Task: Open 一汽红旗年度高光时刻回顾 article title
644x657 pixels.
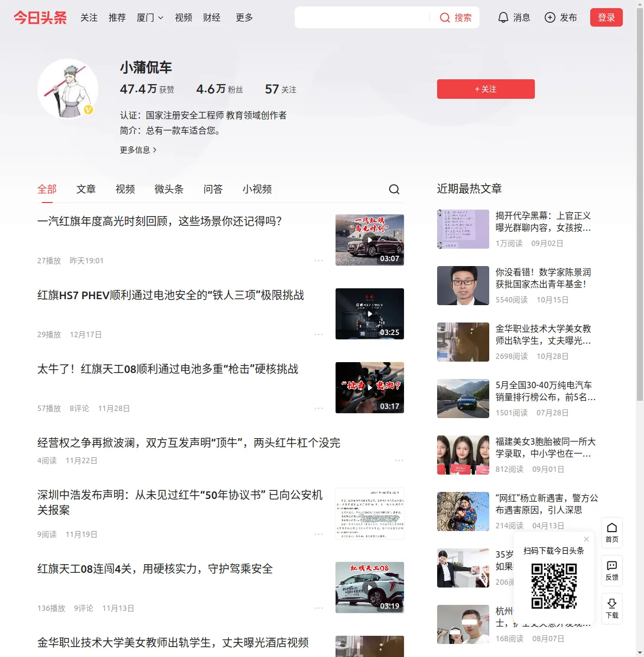Action: (x=160, y=222)
